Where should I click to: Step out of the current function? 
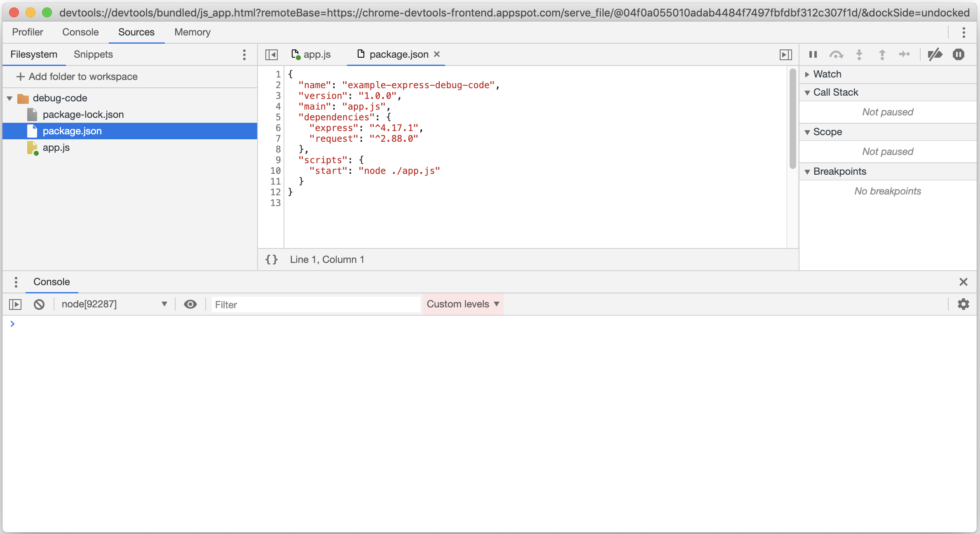pyautogui.click(x=882, y=54)
